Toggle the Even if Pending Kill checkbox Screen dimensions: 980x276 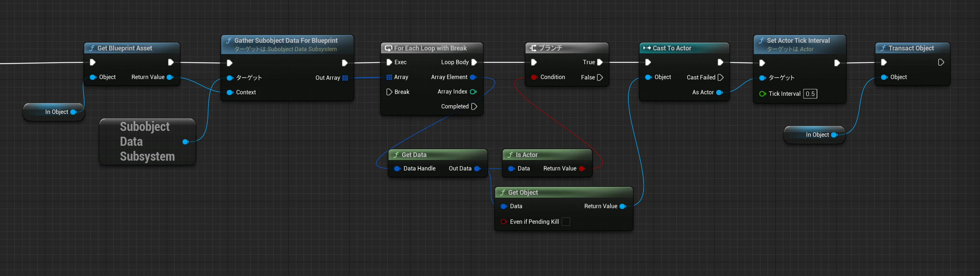pos(566,222)
